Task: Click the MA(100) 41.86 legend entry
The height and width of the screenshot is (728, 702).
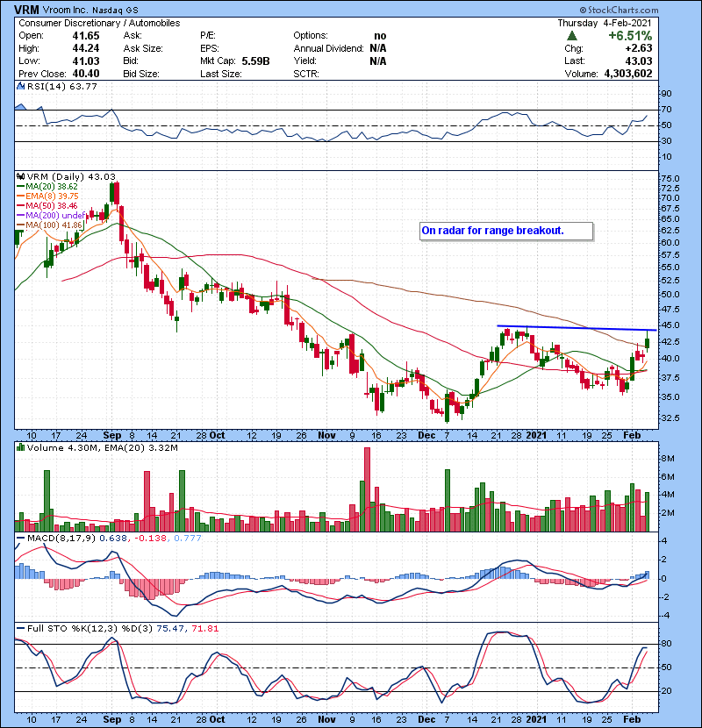Action: [49, 225]
